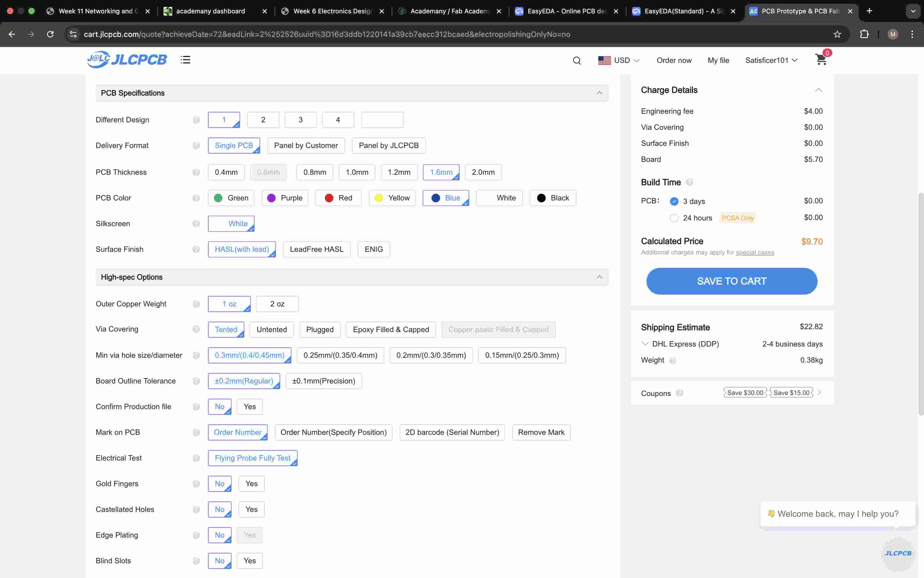Open the JLCPCB chat bubble icon
Viewport: 924px width, 578px height.
(x=898, y=554)
